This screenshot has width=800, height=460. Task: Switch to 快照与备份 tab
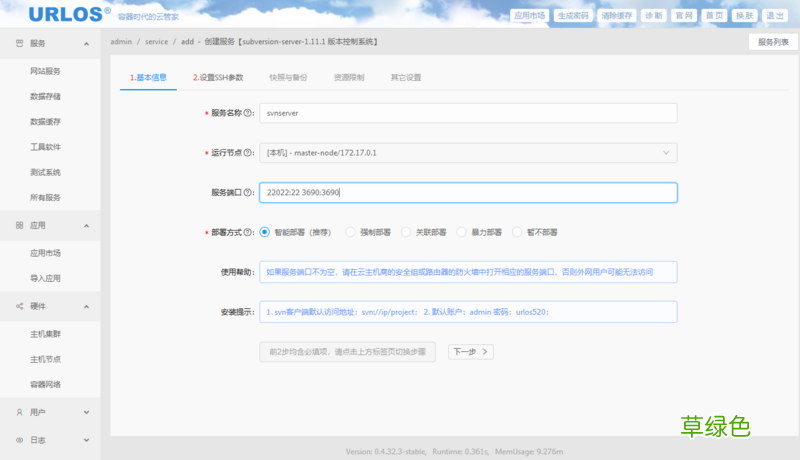pos(288,78)
